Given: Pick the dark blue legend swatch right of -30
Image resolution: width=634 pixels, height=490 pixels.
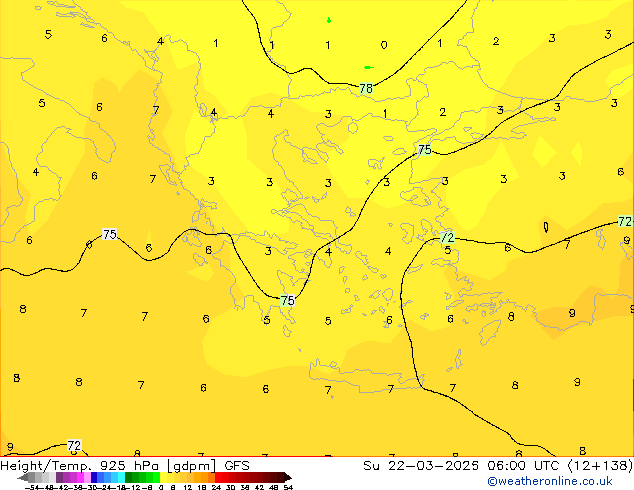Looking at the screenshot, I should coord(94,477).
